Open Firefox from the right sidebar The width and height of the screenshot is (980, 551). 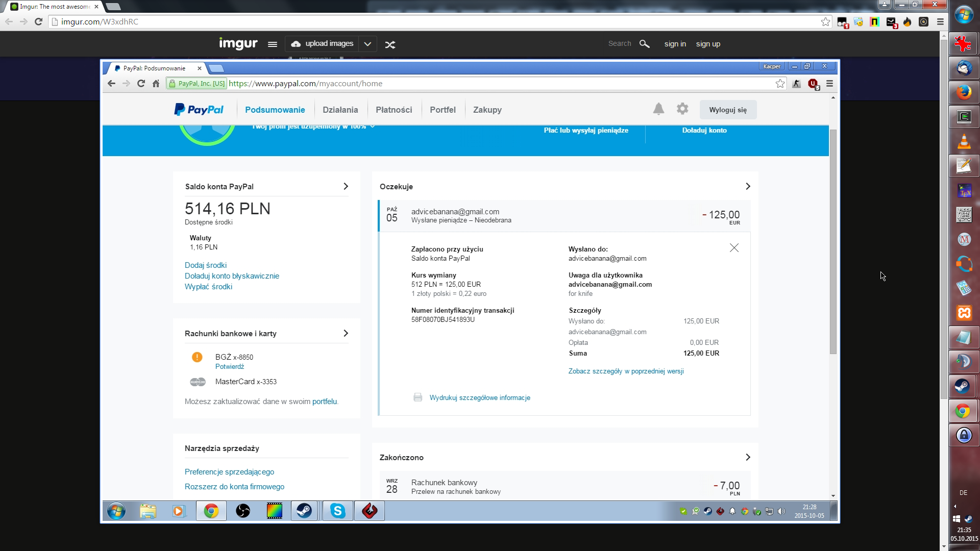963,92
